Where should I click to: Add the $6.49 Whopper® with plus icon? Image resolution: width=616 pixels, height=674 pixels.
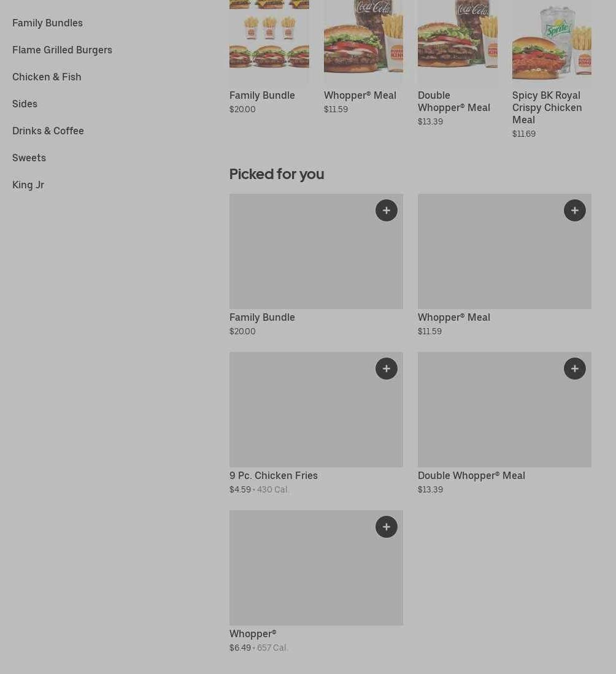pyautogui.click(x=386, y=527)
